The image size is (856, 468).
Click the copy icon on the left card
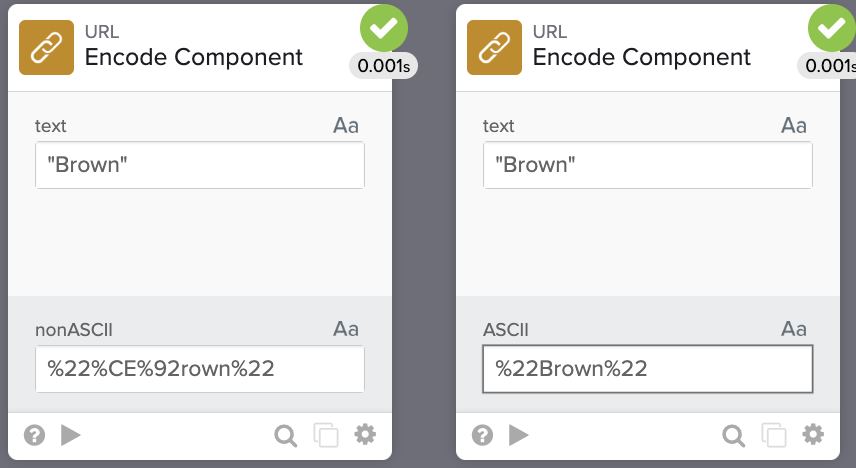click(326, 435)
